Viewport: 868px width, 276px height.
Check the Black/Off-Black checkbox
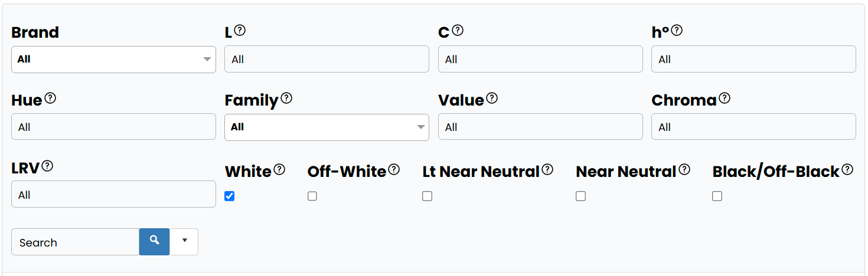tap(717, 196)
